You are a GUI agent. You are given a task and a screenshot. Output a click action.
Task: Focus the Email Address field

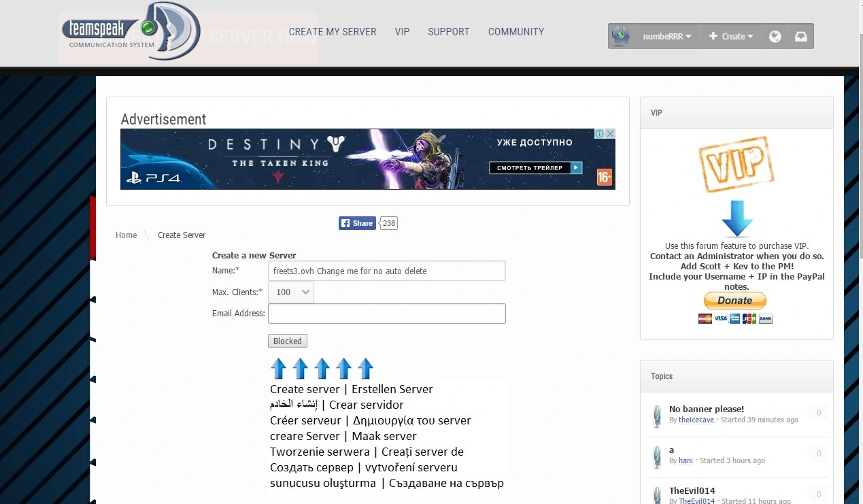[387, 314]
